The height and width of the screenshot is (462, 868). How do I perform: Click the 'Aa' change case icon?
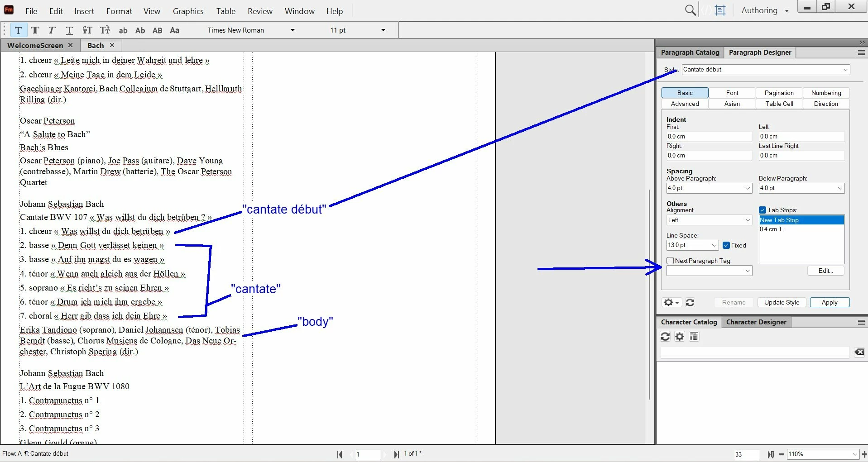(x=174, y=30)
